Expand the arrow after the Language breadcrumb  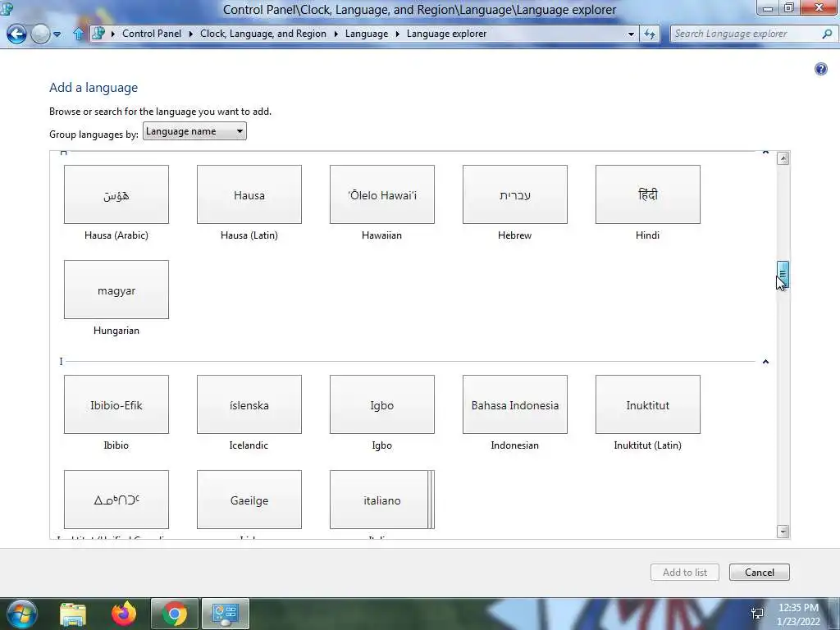tap(398, 34)
